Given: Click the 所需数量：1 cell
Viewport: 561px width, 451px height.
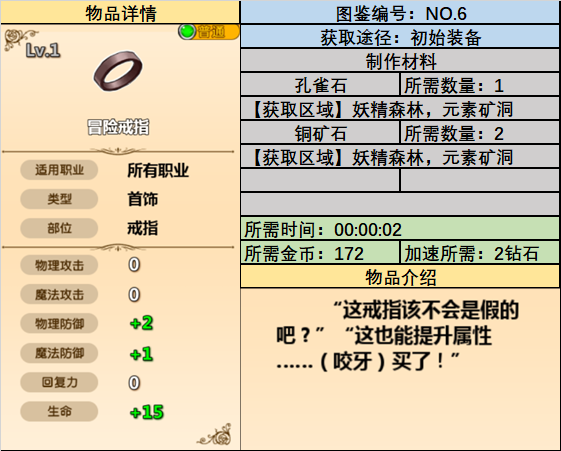Looking at the screenshot, I should coord(480,85).
